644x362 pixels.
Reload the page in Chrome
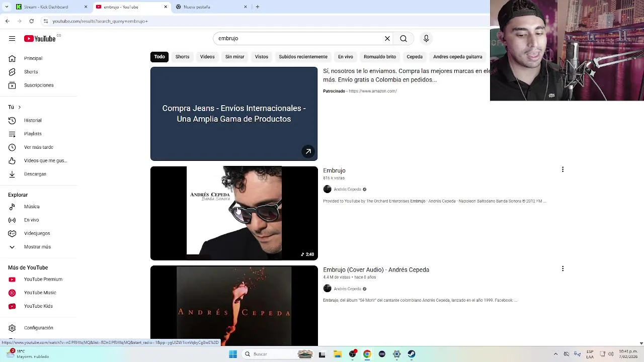coord(31,21)
